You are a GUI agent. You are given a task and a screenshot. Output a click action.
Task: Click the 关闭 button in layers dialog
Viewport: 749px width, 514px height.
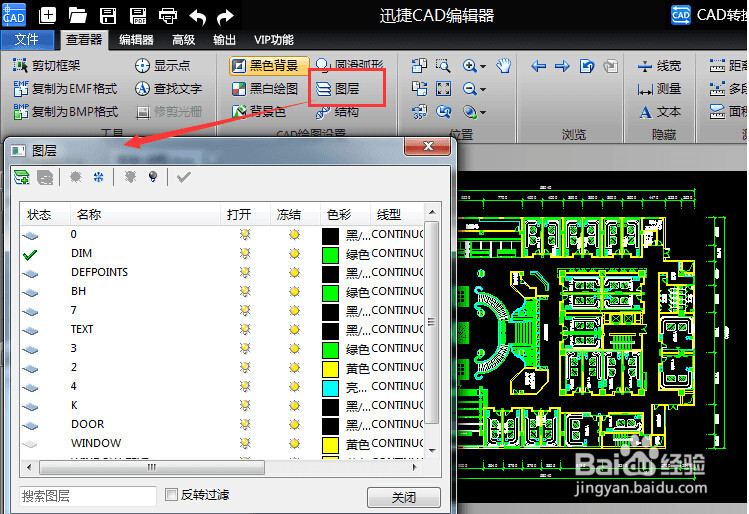click(404, 497)
